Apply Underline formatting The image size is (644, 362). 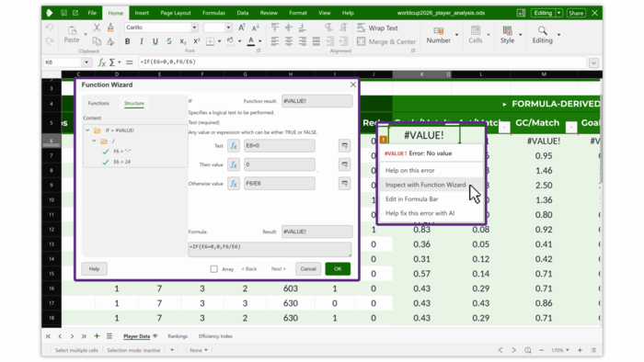coord(155,41)
